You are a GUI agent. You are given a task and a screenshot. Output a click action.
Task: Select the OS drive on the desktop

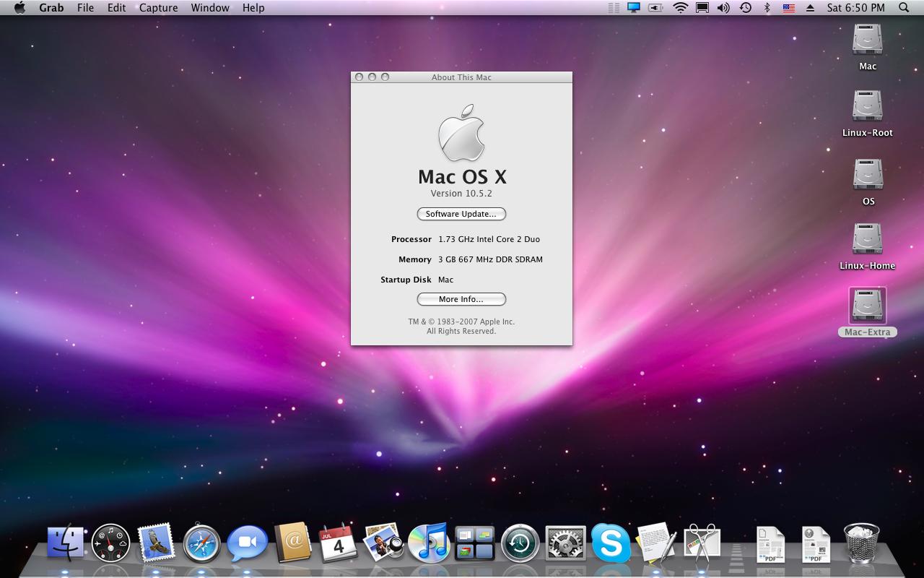[867, 182]
